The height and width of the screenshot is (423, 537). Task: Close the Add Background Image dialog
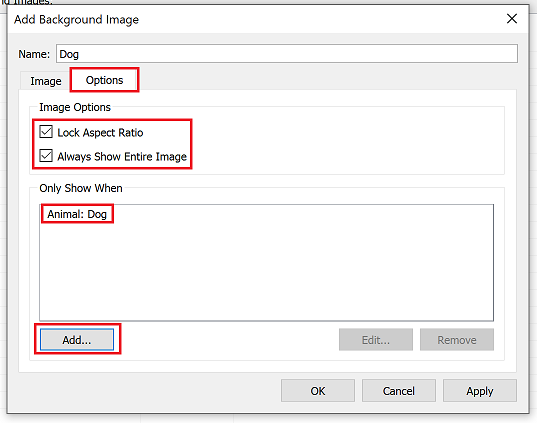512,18
